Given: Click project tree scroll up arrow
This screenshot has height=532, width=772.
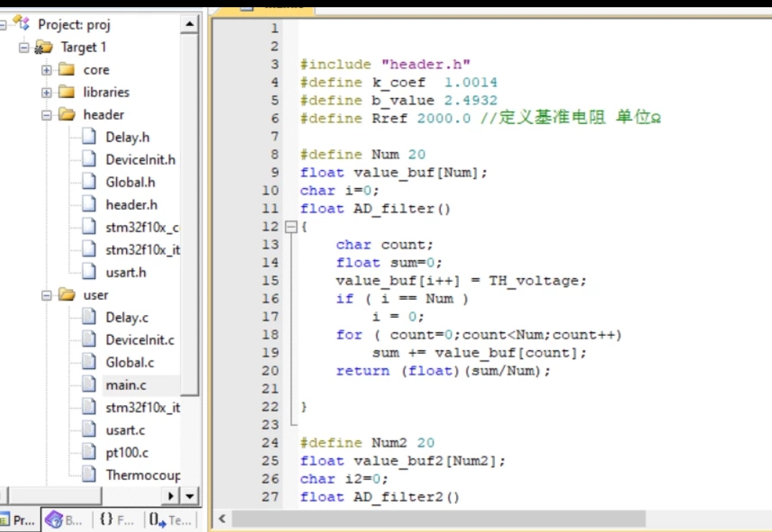Looking at the screenshot, I should point(190,24).
